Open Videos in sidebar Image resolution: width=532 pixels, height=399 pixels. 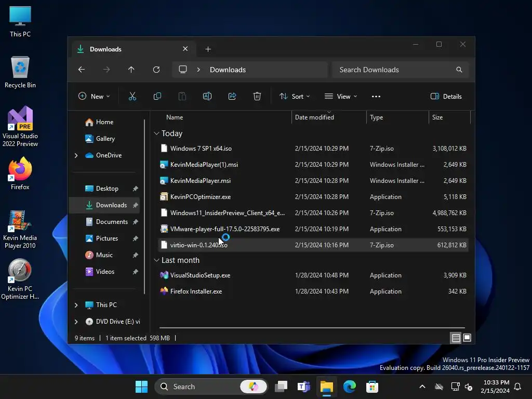(104, 272)
